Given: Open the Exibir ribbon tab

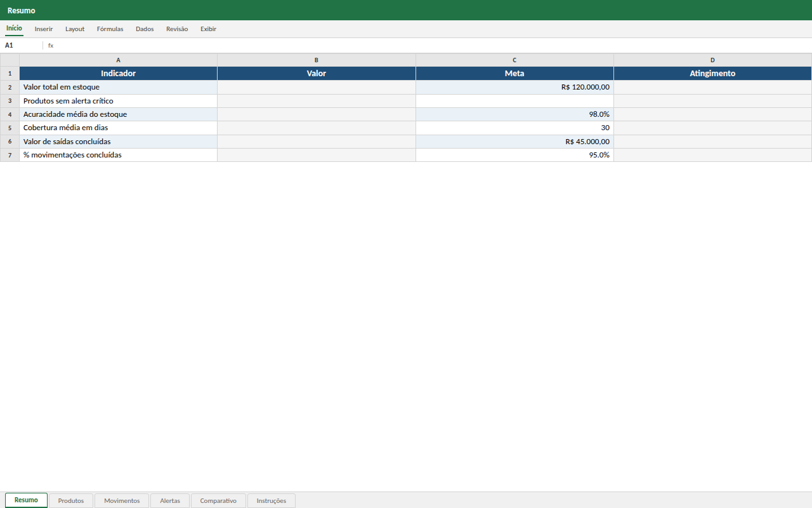Looking at the screenshot, I should point(208,29).
